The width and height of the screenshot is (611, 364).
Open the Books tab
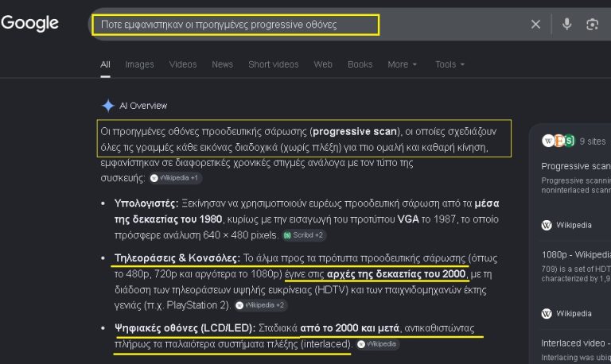coord(360,64)
